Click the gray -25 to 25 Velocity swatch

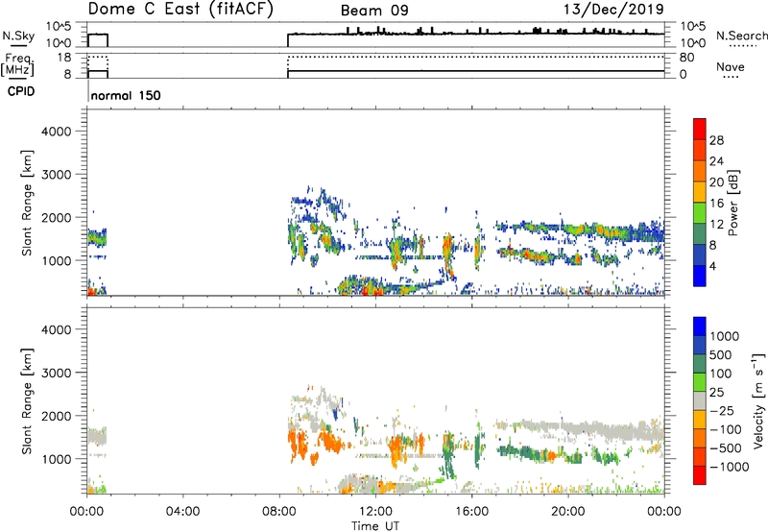click(700, 400)
